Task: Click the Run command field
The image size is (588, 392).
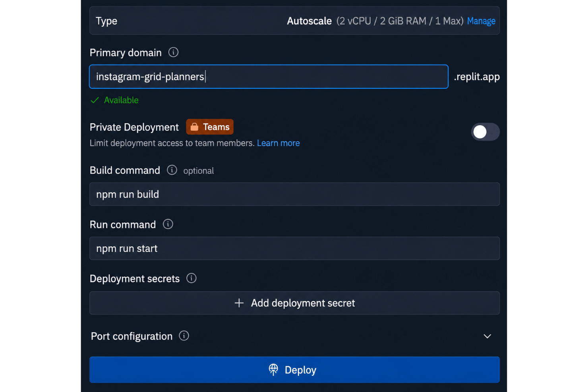Action: click(x=294, y=248)
